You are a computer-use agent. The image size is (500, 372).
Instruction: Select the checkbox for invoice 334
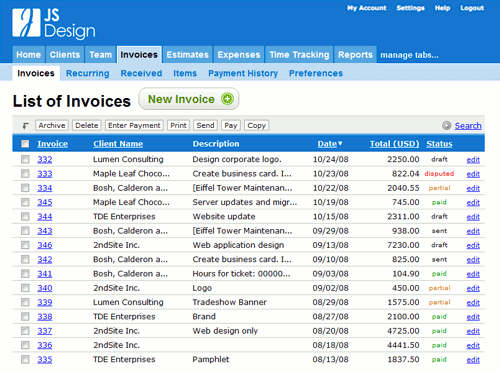point(25,188)
